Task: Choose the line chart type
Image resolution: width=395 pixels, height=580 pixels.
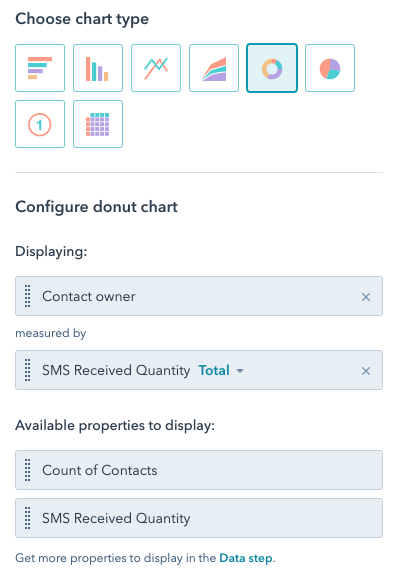Action: pos(156,68)
